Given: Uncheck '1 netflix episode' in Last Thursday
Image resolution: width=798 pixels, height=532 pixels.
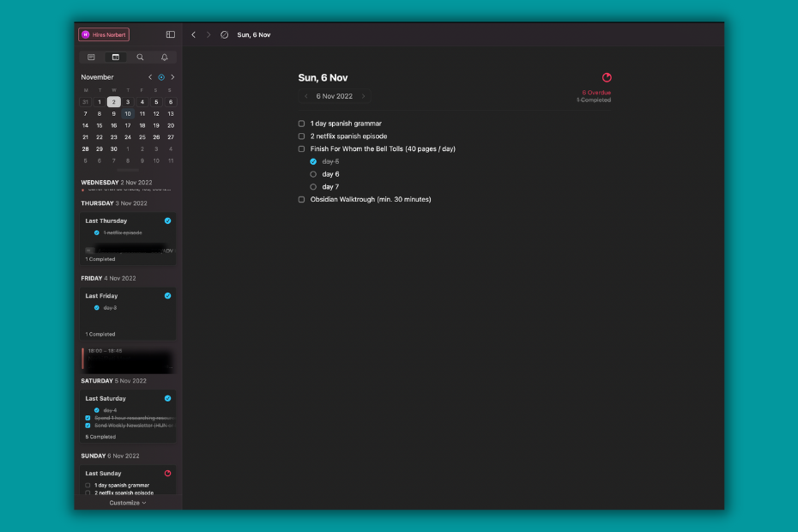Looking at the screenshot, I should 97,233.
